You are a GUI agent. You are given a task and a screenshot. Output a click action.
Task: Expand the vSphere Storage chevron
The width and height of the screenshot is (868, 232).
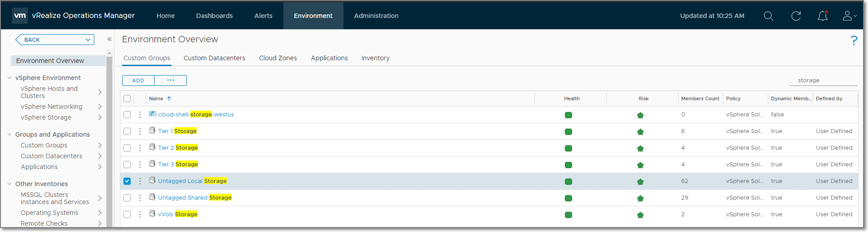(x=100, y=117)
